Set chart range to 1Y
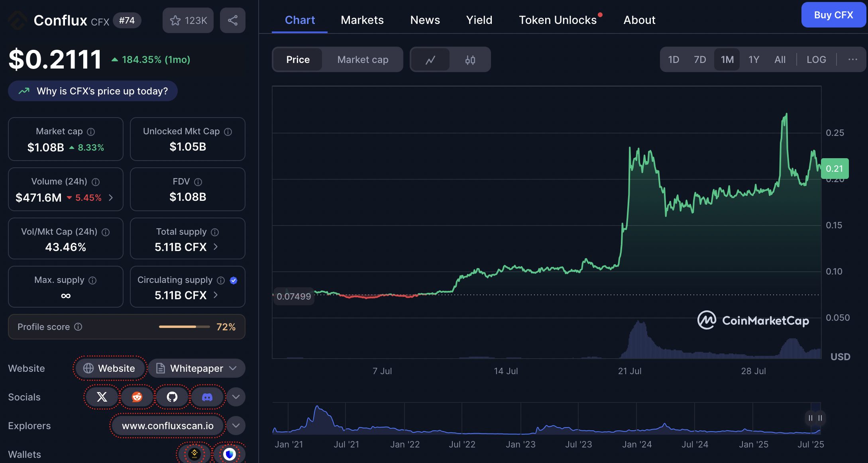The image size is (868, 463). (754, 60)
